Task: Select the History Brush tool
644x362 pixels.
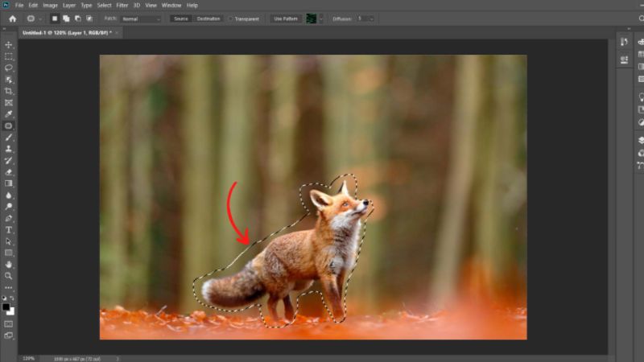Action: [x=8, y=160]
